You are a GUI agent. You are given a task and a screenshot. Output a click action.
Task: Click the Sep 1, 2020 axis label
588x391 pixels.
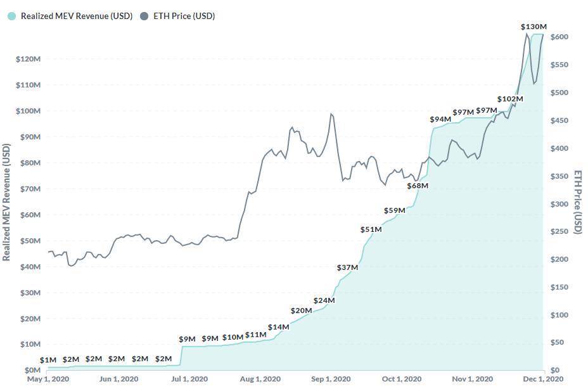pyautogui.click(x=330, y=379)
